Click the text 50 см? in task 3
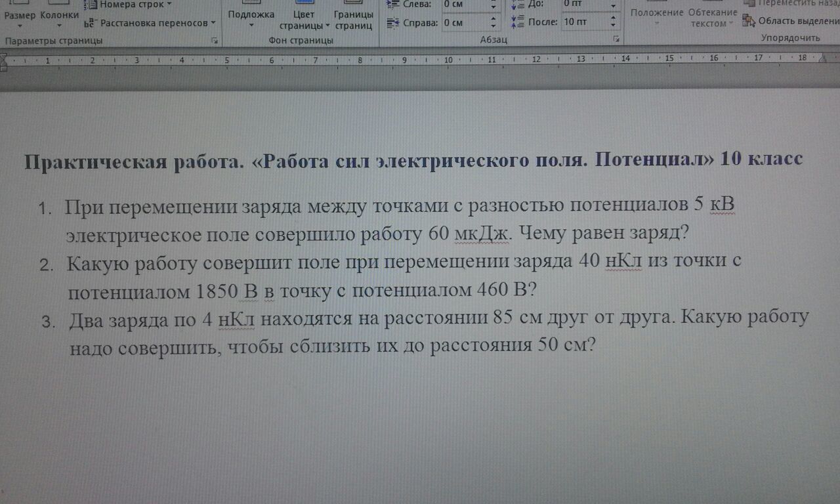 pyautogui.click(x=566, y=345)
